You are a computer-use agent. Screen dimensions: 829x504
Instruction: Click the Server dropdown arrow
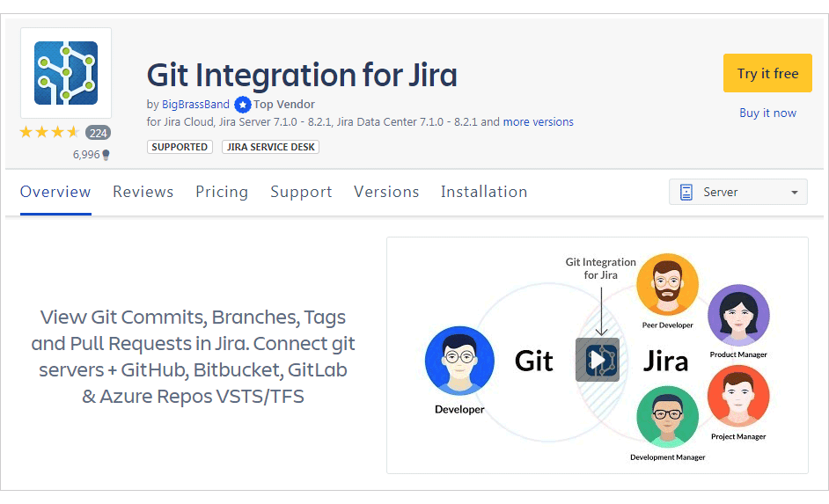click(794, 193)
